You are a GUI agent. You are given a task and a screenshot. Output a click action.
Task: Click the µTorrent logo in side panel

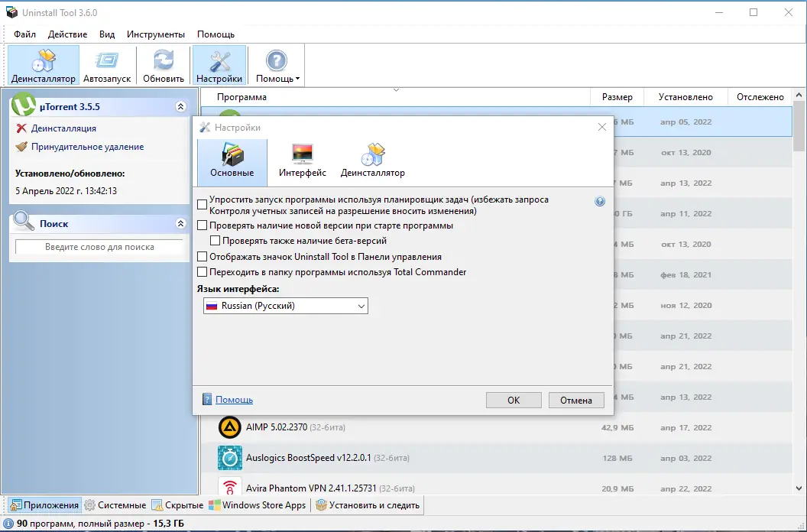coord(24,105)
